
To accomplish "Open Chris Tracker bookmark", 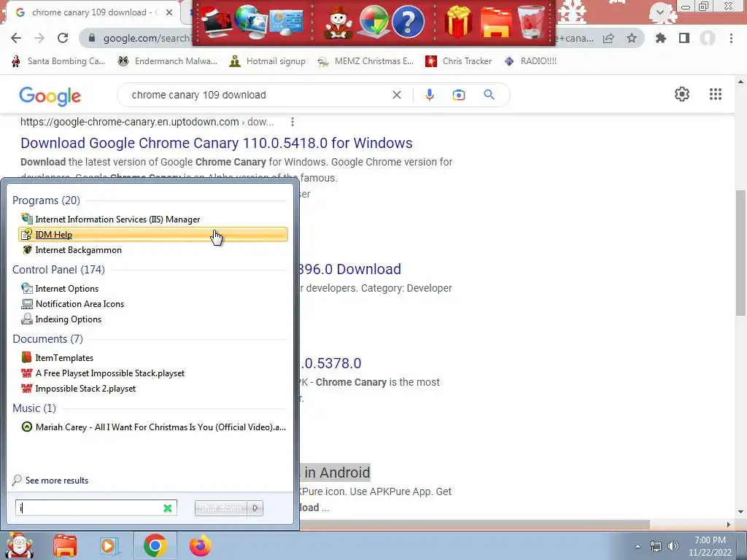I will pos(458,61).
